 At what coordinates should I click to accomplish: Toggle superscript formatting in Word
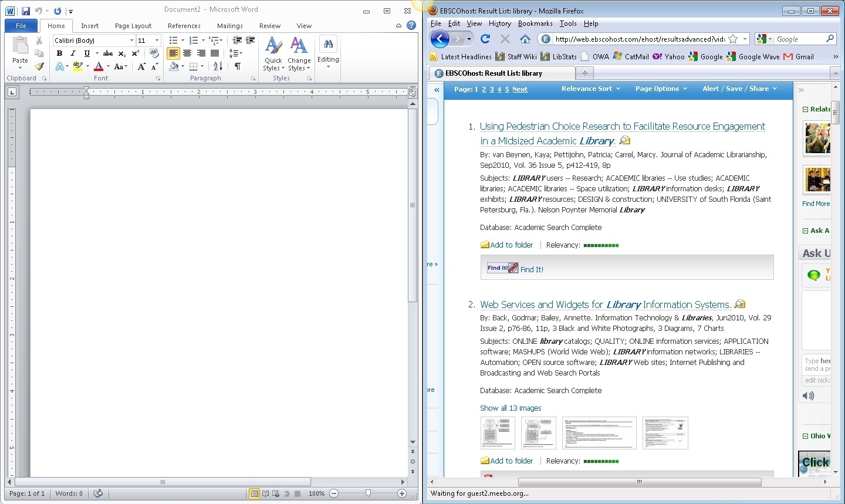pos(135,53)
